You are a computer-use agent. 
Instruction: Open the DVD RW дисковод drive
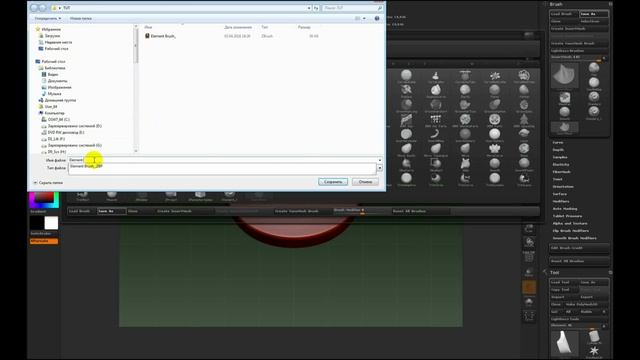pyautogui.click(x=66, y=132)
